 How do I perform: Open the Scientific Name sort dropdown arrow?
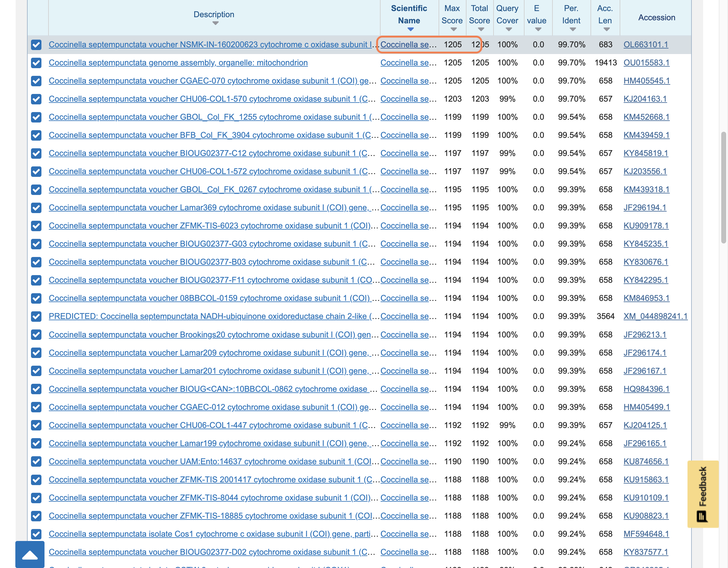[410, 30]
